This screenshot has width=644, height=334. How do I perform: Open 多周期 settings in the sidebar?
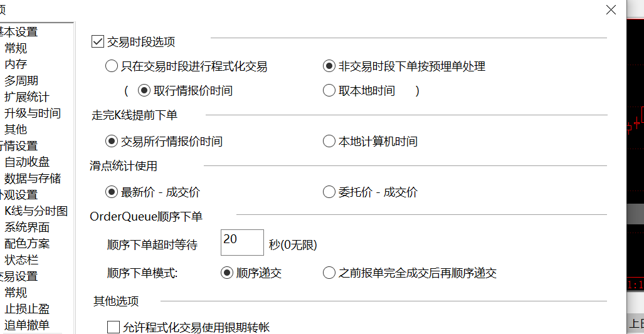[x=21, y=80]
